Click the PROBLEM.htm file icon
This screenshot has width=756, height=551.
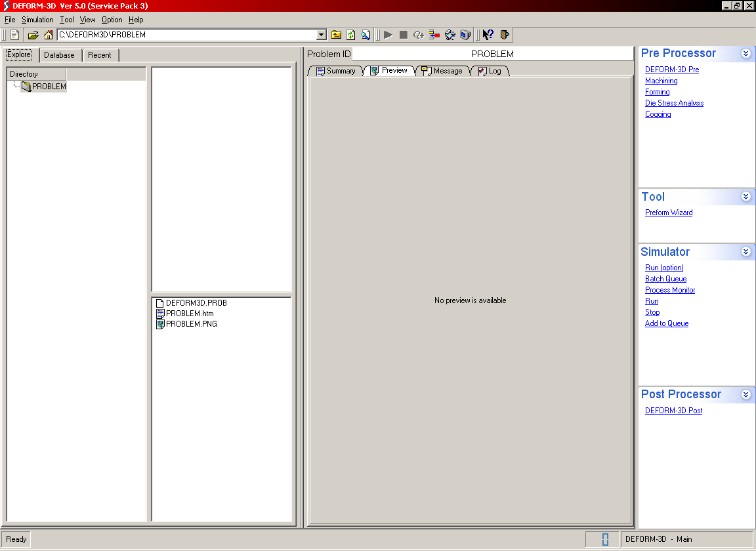pyautogui.click(x=160, y=314)
